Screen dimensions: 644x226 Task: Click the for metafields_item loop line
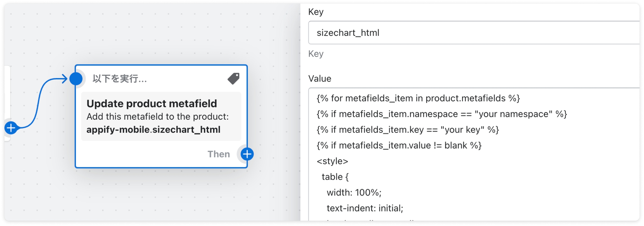pyautogui.click(x=418, y=98)
